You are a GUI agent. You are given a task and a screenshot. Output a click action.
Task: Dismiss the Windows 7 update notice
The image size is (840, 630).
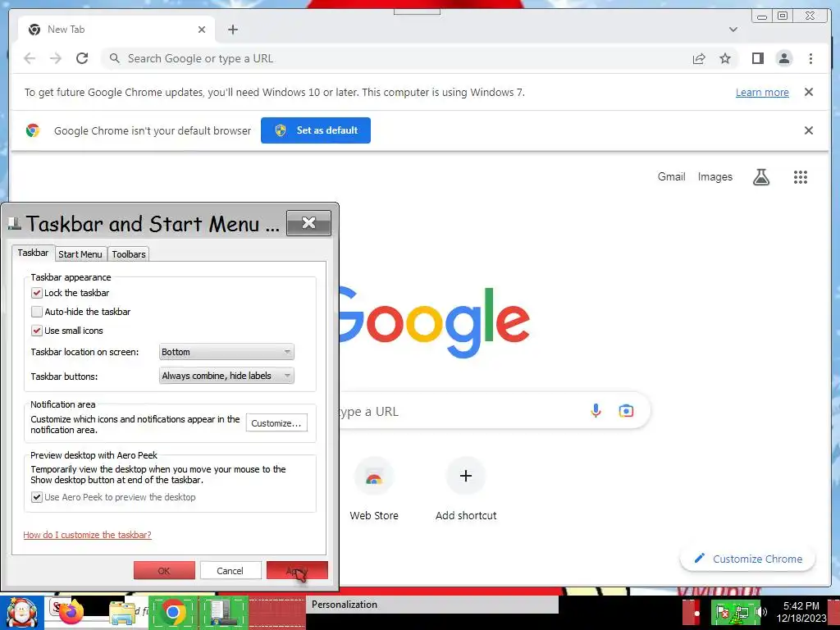point(808,92)
